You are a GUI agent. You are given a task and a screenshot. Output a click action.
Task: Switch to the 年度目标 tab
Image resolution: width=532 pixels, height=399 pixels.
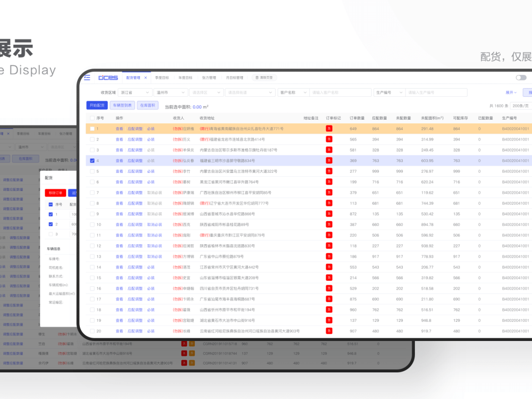[185, 78]
